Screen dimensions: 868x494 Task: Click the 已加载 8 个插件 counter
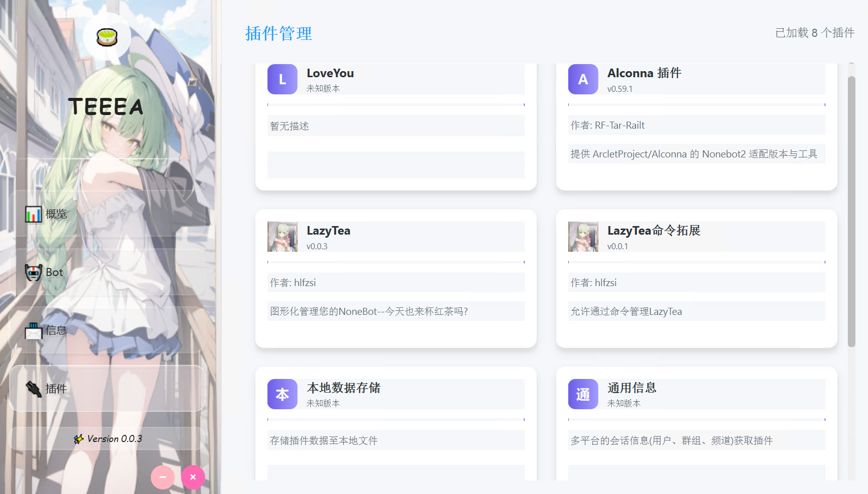tap(815, 33)
